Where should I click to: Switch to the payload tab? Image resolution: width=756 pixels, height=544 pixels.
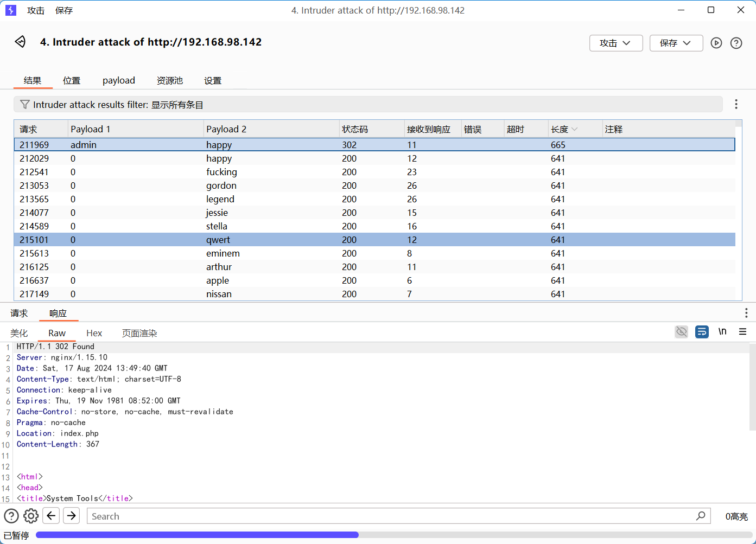[119, 80]
